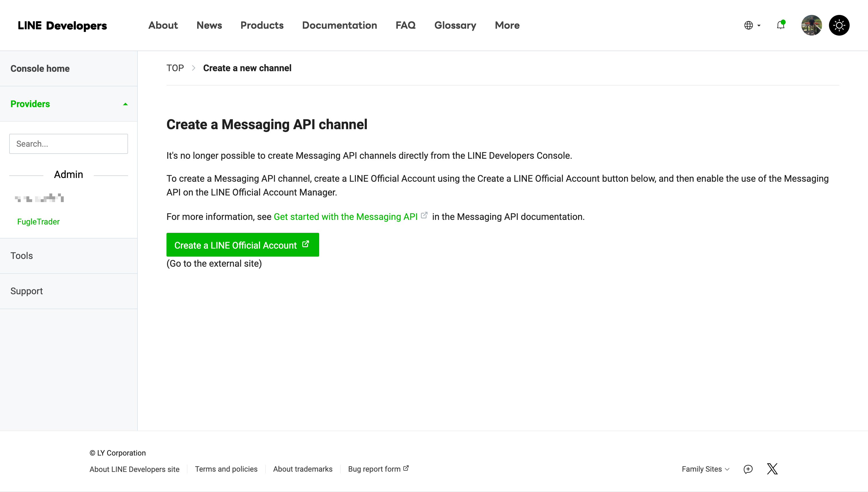Toggle the dark/light theme sun button
Image resolution: width=868 pixels, height=492 pixels.
coord(839,25)
